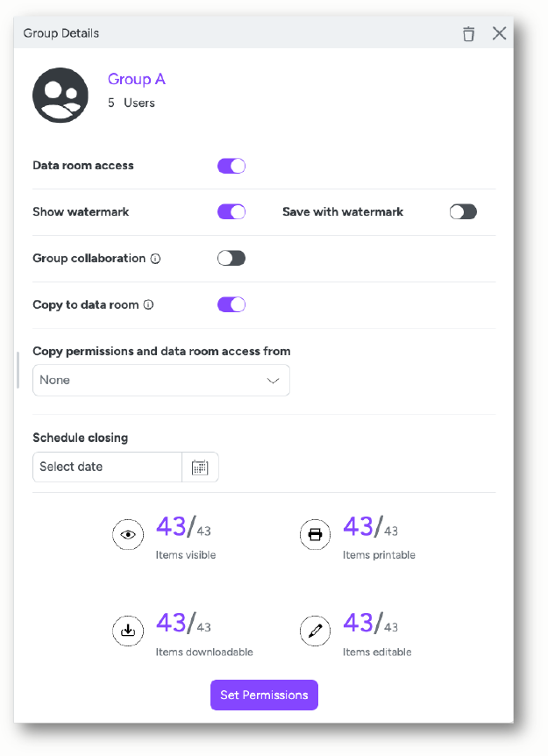Click the Set Permissions button
Image resolution: width=548 pixels, height=756 pixels.
tap(264, 695)
